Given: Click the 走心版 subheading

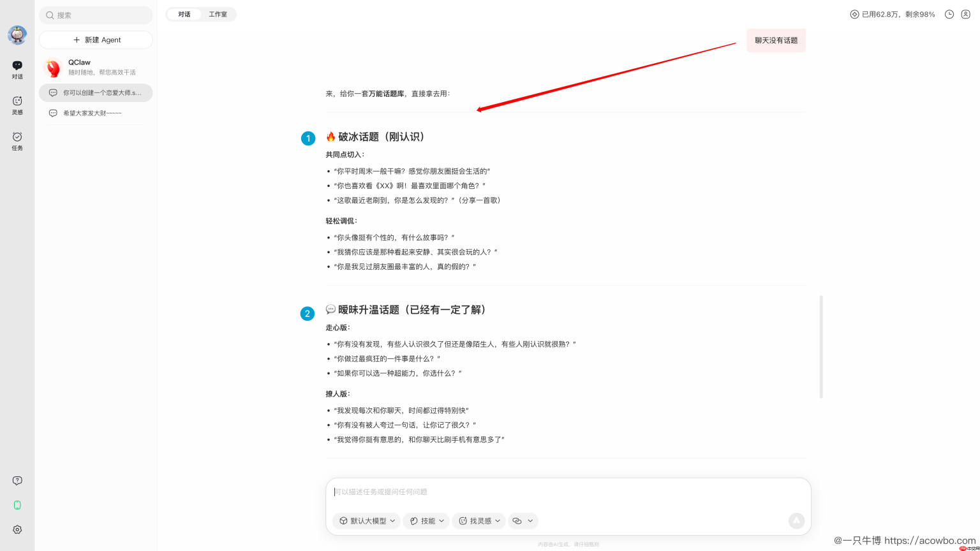Looking at the screenshot, I should pyautogui.click(x=338, y=328).
